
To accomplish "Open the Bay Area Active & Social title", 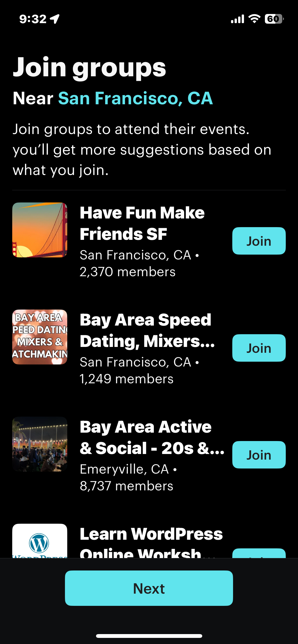I will pyautogui.click(x=152, y=437).
